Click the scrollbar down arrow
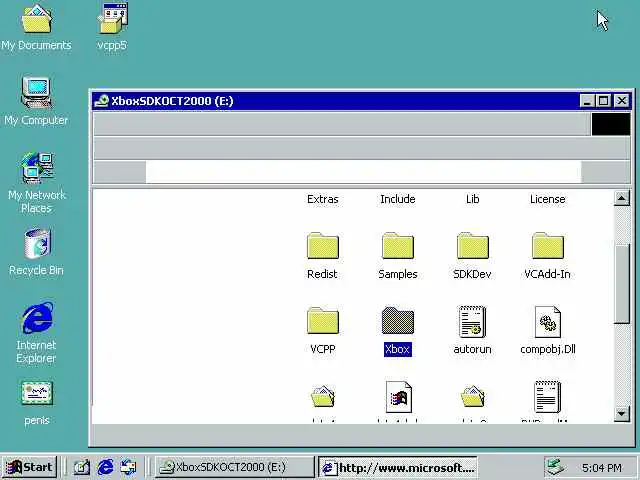The width and height of the screenshot is (640, 480). [622, 413]
